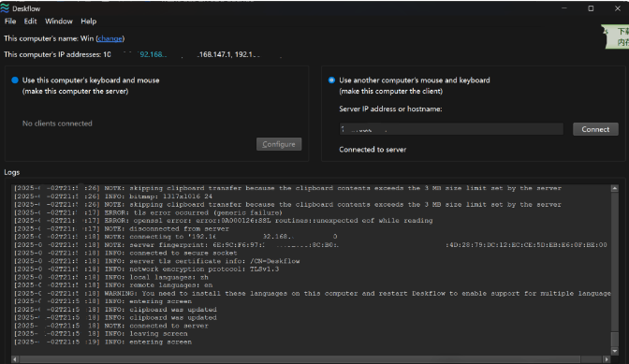629x364 pixels.
Task: Click the 'No clients connected' text
Action: tap(57, 124)
